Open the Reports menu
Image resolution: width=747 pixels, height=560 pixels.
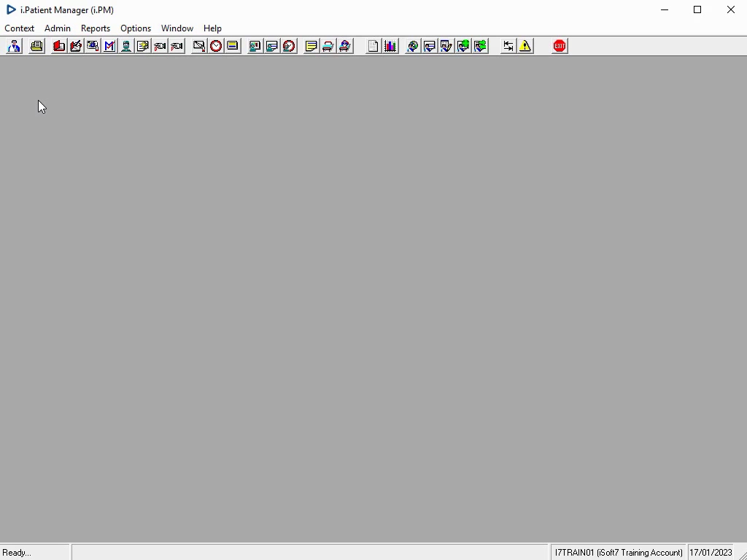[x=96, y=28]
